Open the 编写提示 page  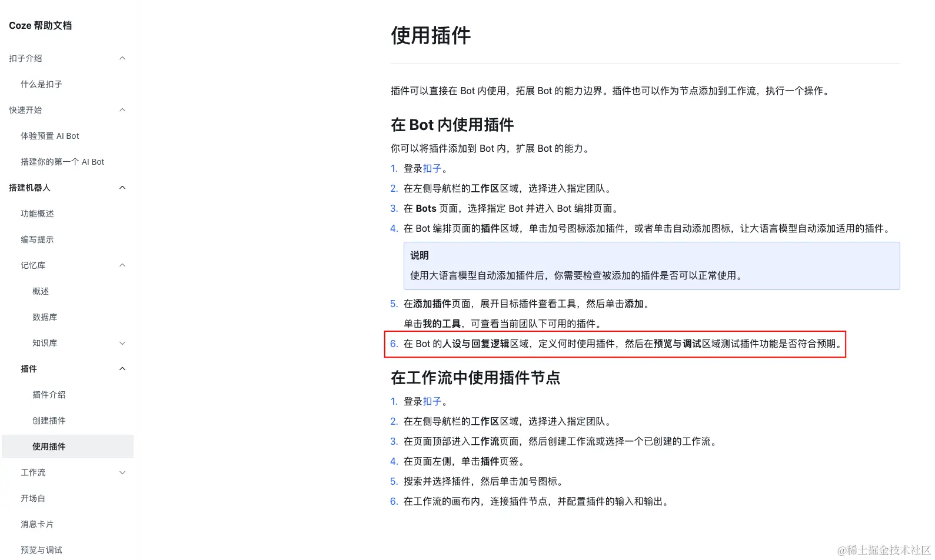37,239
